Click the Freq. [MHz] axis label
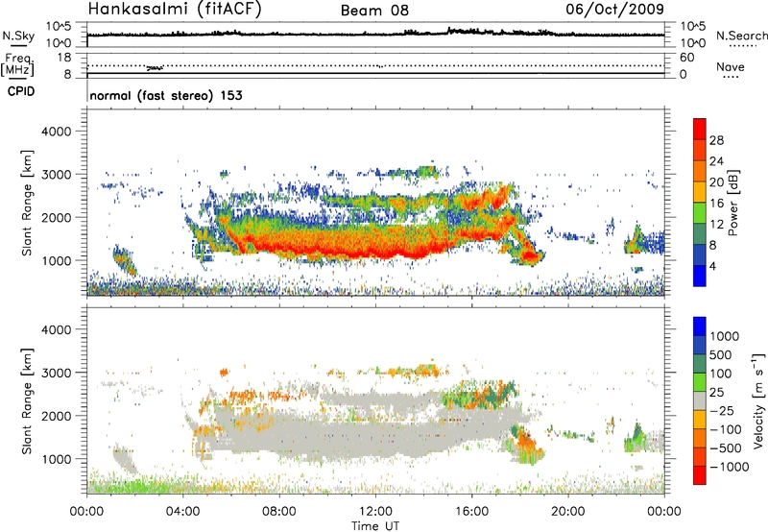768x532 pixels. tap(18, 65)
